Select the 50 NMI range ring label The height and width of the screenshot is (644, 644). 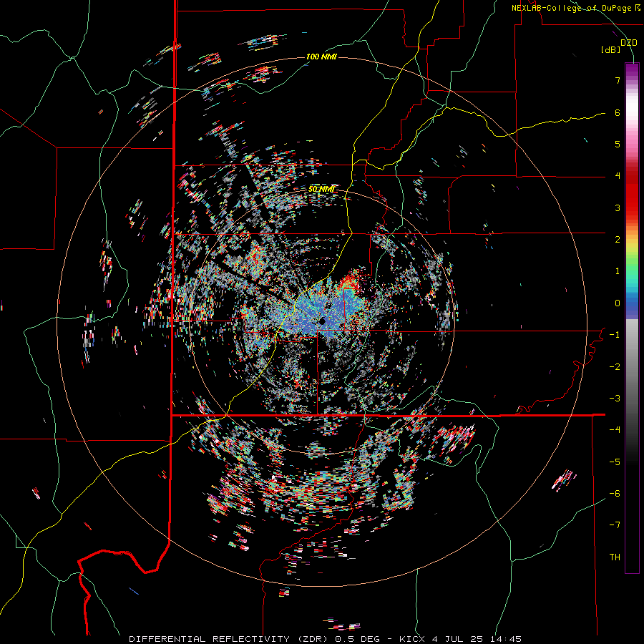(321, 190)
